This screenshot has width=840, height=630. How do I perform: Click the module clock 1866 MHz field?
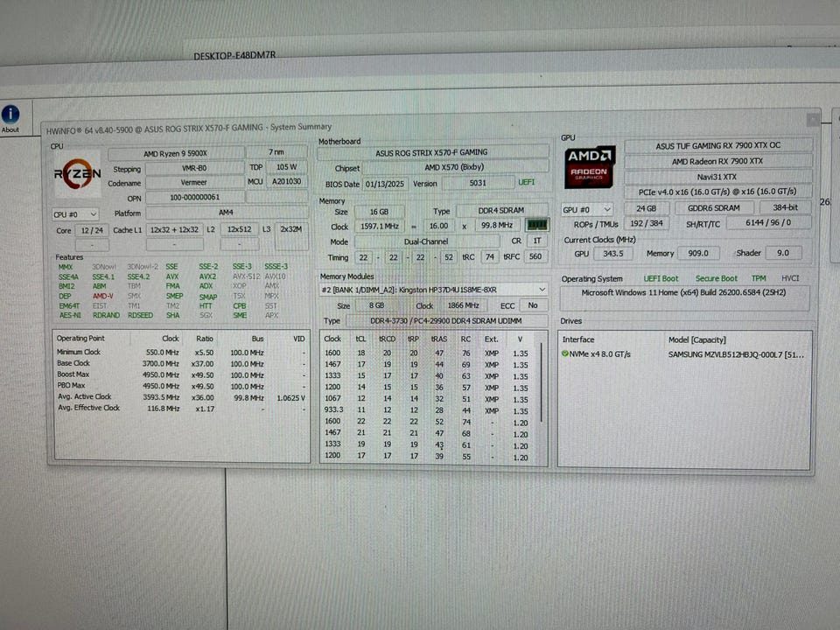tap(464, 305)
